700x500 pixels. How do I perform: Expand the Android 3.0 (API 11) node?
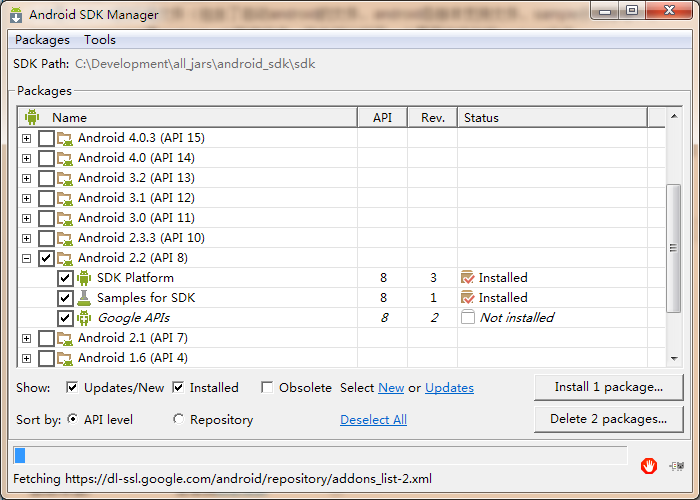click(x=27, y=218)
